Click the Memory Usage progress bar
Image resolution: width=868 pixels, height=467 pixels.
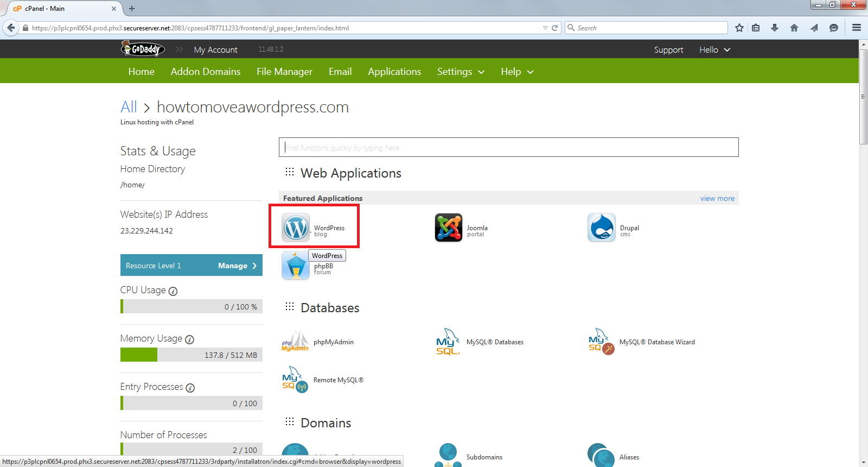pos(192,355)
